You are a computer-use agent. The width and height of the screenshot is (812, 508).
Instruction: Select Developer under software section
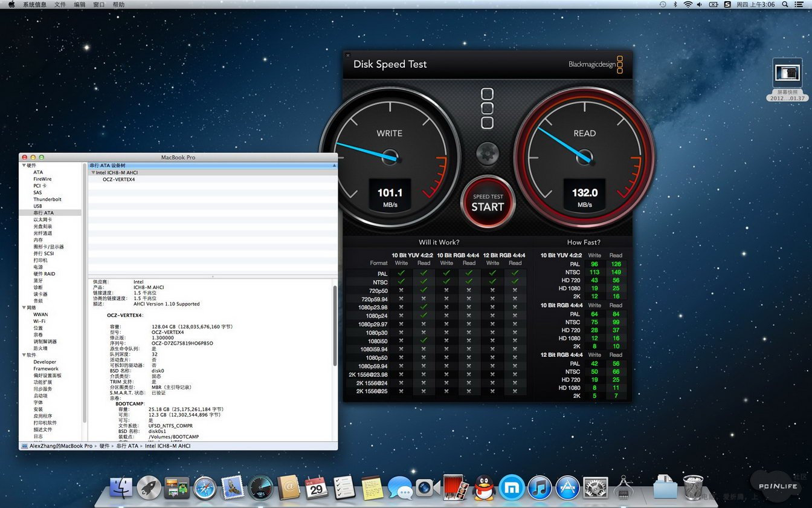tap(45, 362)
